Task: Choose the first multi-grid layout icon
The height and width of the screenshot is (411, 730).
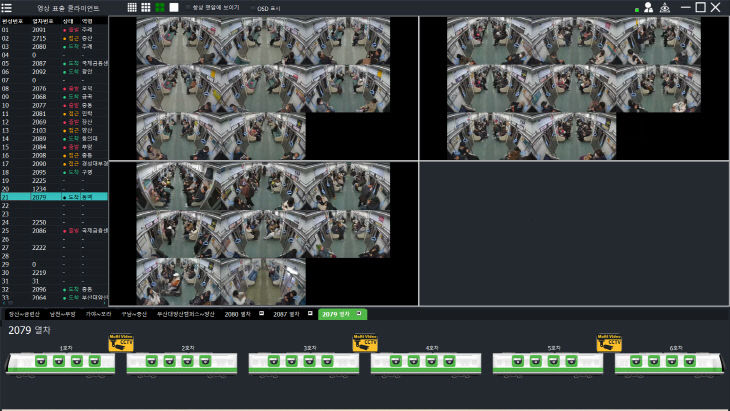Action: tap(133, 7)
